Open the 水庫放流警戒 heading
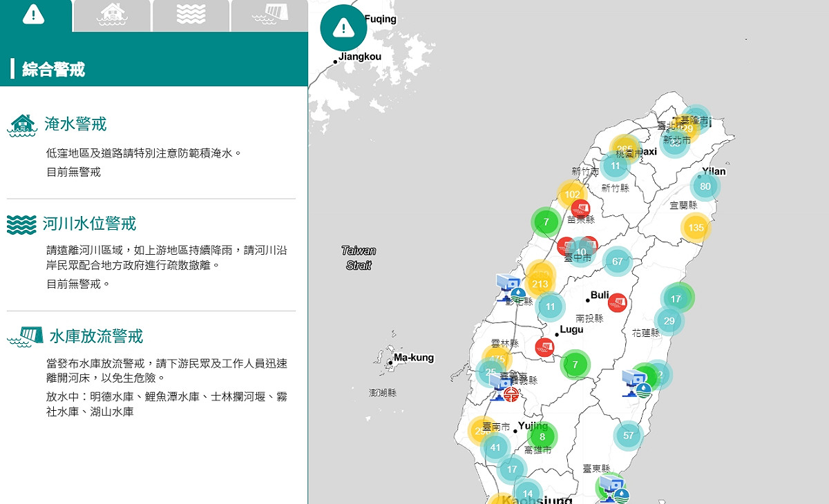This screenshot has height=504, width=829. point(96,336)
